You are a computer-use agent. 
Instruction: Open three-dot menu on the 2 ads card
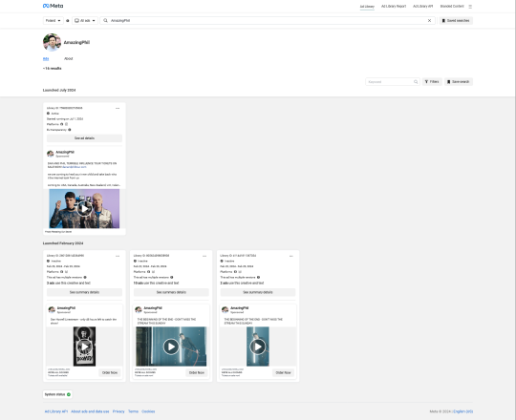point(291,256)
